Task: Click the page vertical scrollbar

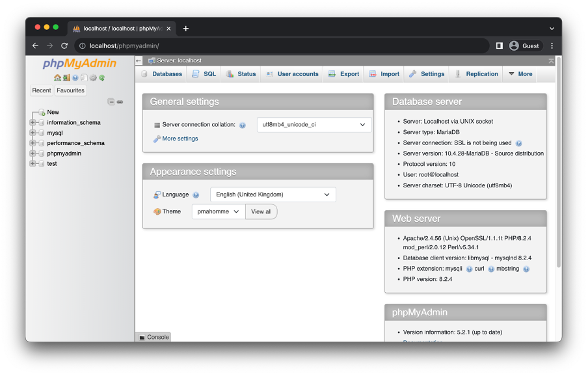Action: click(559, 162)
